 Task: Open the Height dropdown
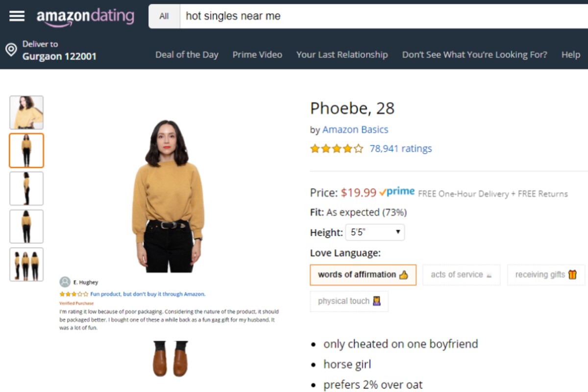(375, 232)
